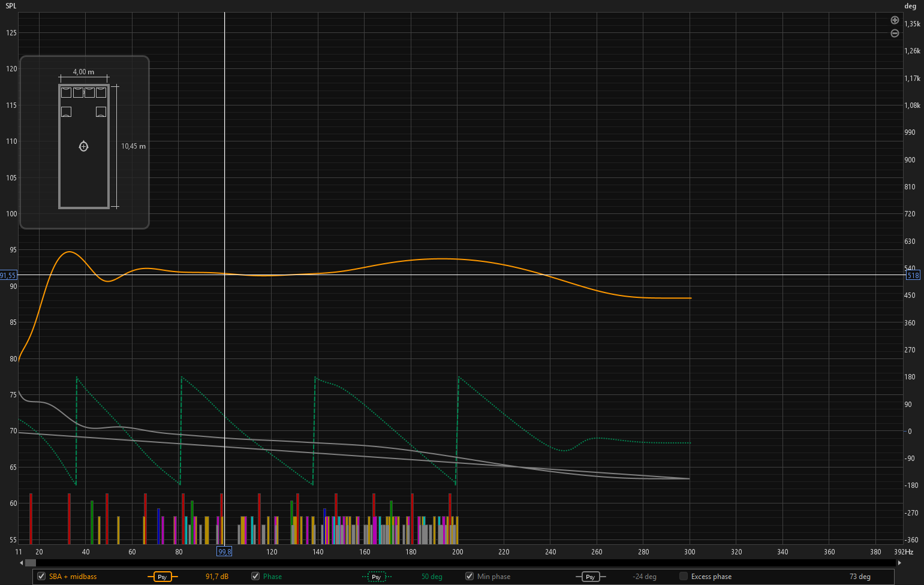Screen dimensions: 924x585
Task: Open the green dotted Psy selector for Phase
Action: coord(377,577)
